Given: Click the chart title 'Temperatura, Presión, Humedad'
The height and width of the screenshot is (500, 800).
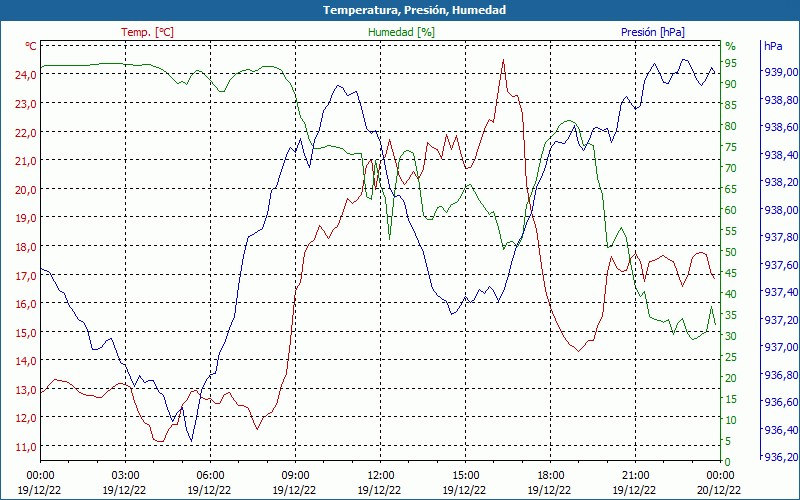Looking at the screenshot, I should click(414, 10).
